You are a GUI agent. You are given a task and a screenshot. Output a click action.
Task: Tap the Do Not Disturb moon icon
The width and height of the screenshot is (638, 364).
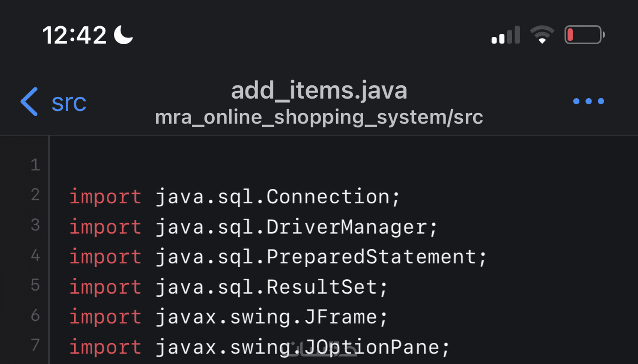click(x=123, y=35)
